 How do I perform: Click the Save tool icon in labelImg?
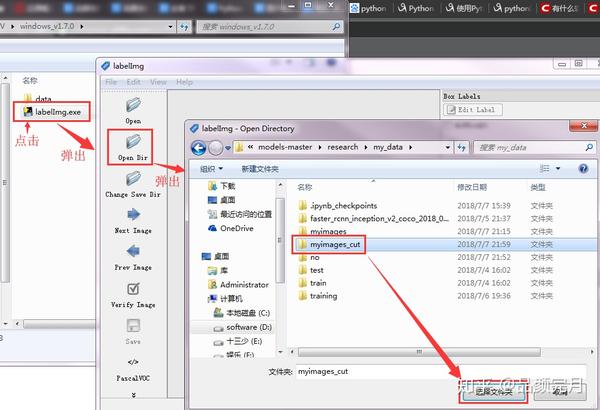pos(133,326)
